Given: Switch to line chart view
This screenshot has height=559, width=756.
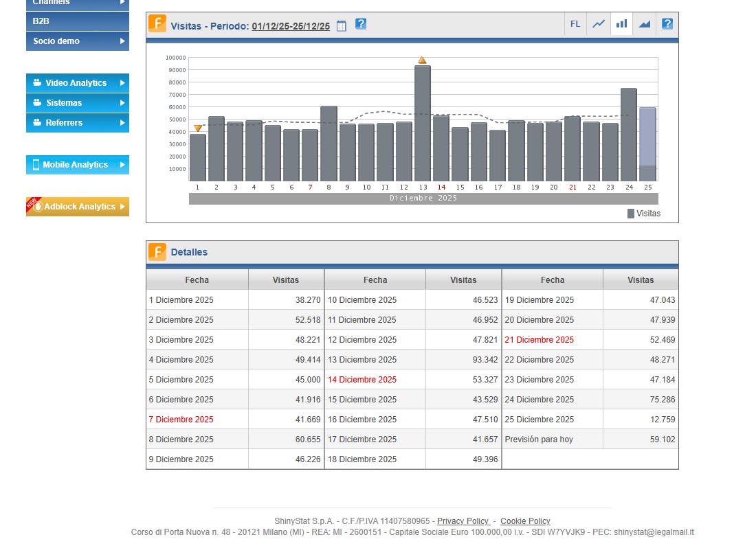Looking at the screenshot, I should (x=599, y=24).
